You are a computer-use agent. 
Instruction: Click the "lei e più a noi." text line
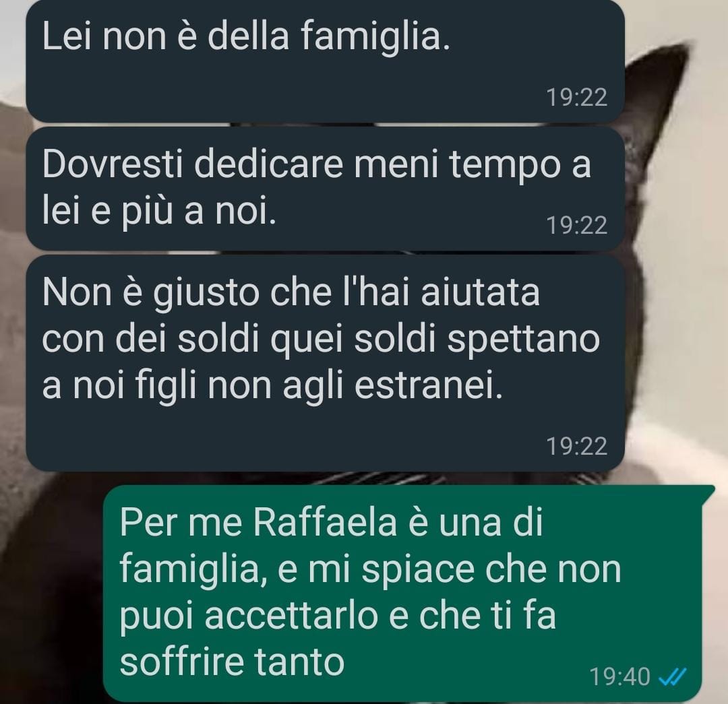(x=159, y=212)
